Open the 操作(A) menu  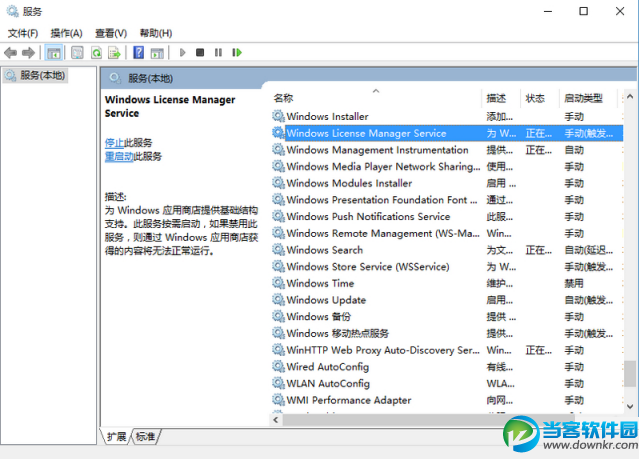point(66,33)
